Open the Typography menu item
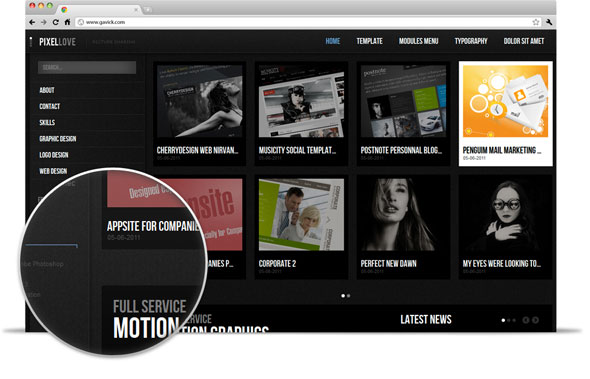The image size is (590, 379). coord(471,41)
